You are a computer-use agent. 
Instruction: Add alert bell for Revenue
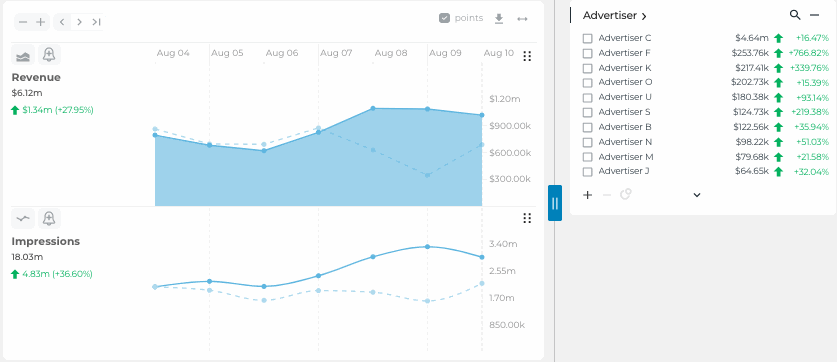point(49,54)
